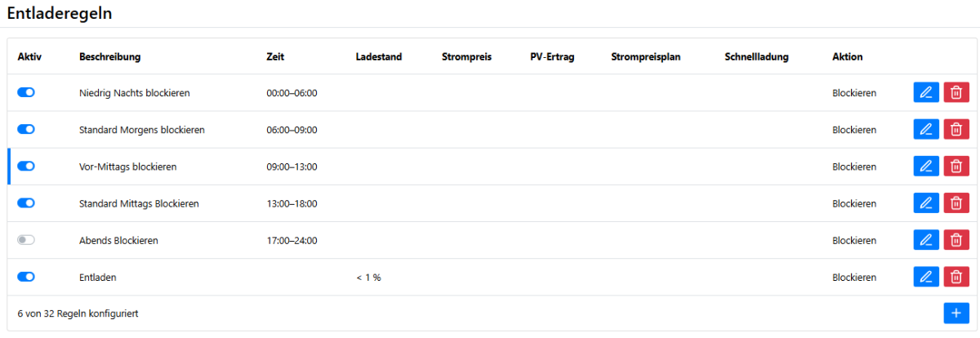980x338 pixels.
Task: Edit the Niedrig Nachts blockieren rule
Action: pyautogui.click(x=925, y=93)
